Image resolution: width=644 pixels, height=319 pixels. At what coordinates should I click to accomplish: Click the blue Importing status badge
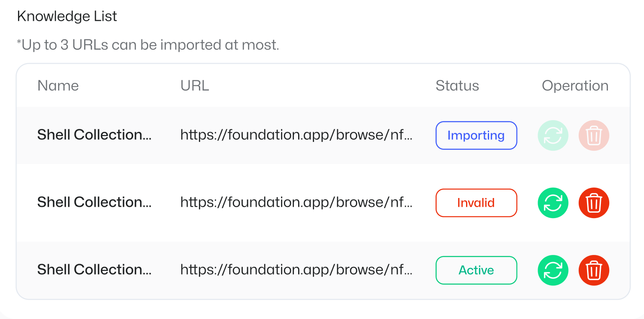tap(476, 136)
